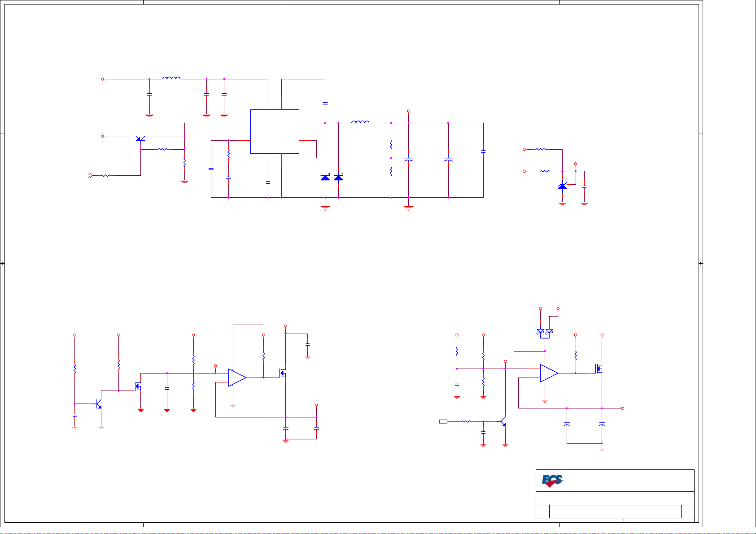756x534 pixels.
Task: Select the NPN transistor in bottom-left circuit
Action: click(99, 404)
